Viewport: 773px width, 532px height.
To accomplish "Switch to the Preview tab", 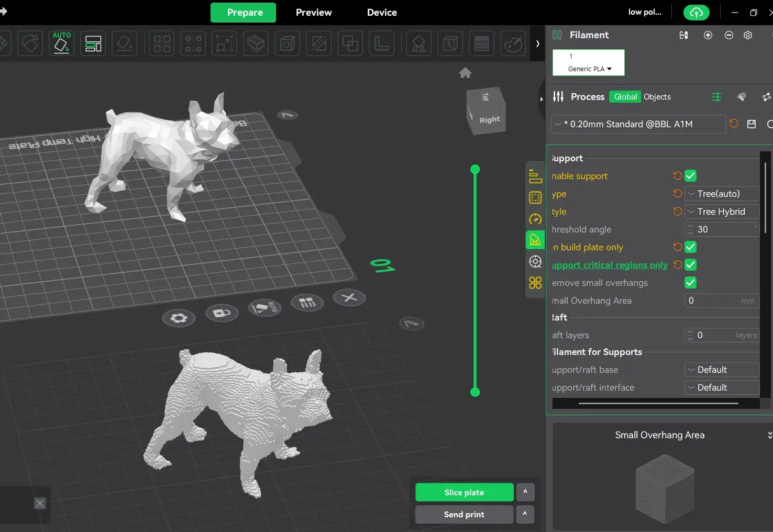I will click(313, 13).
